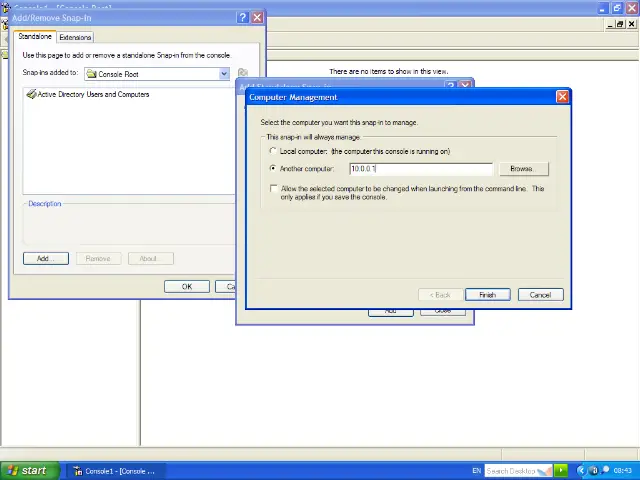640x480 pixels.
Task: Expand hidden system tray icons
Action: [x=581, y=470]
